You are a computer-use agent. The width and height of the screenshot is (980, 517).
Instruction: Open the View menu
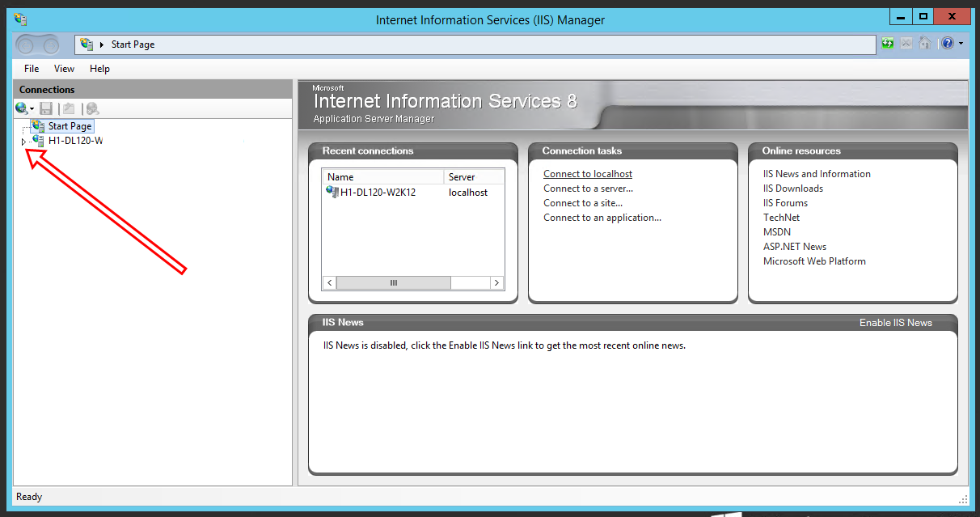click(x=64, y=69)
